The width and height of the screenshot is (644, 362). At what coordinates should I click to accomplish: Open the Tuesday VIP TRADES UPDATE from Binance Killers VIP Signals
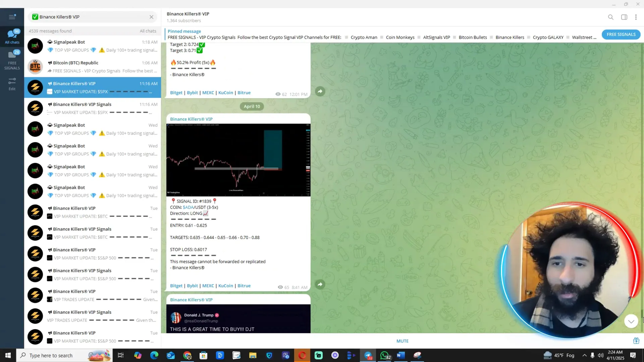(x=93, y=316)
